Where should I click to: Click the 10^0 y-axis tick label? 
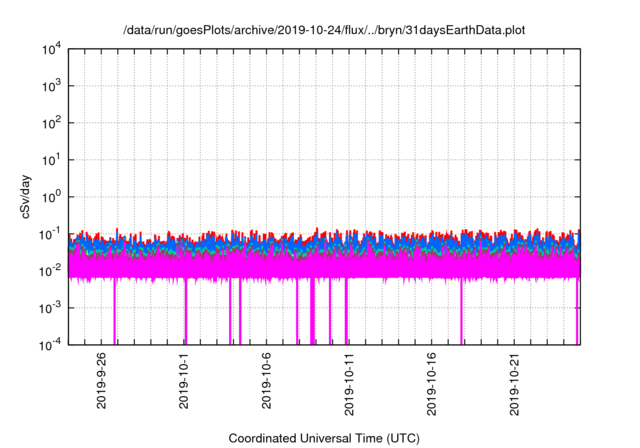pyautogui.click(x=52, y=197)
